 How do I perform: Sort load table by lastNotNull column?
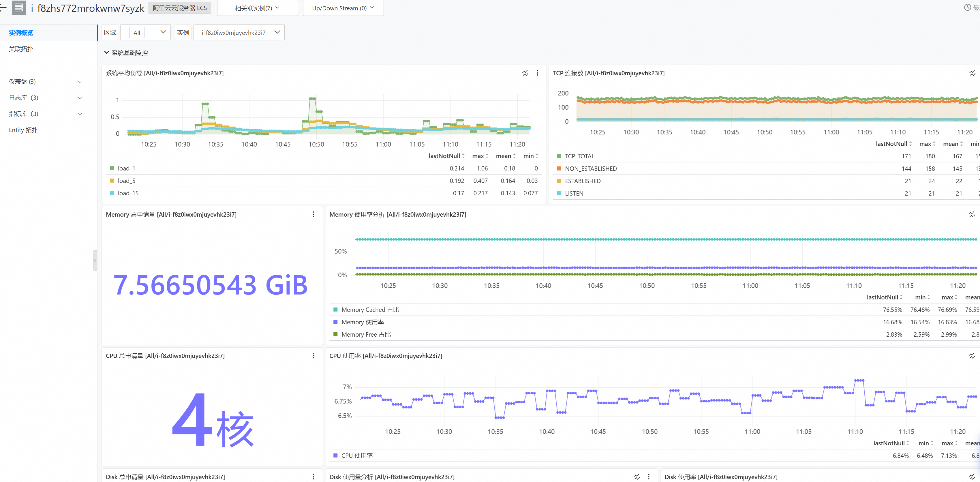coord(447,156)
